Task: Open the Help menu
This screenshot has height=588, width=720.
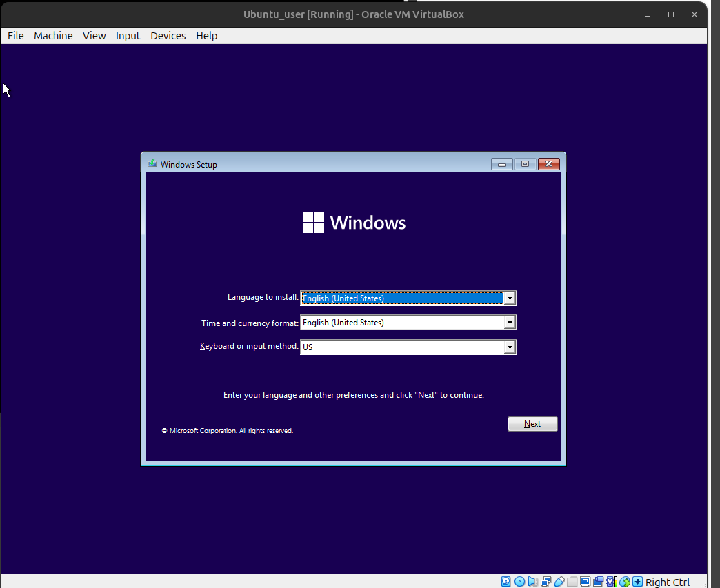Action: pyautogui.click(x=207, y=36)
